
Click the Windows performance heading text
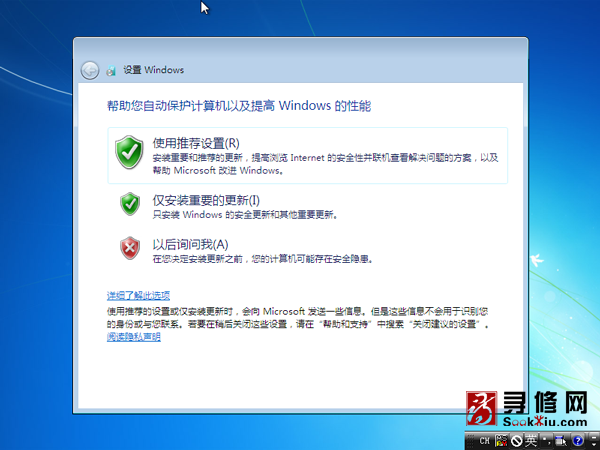(x=239, y=106)
